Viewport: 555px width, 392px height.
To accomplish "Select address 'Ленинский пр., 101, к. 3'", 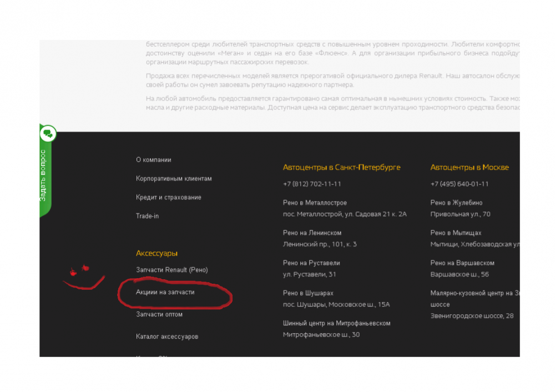I will point(320,244).
